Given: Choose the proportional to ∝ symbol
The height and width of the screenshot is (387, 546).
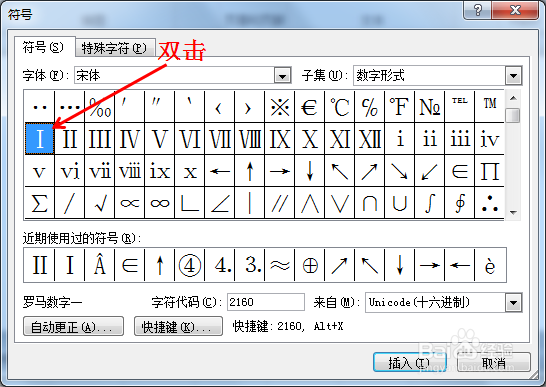Looking at the screenshot, I should [130, 203].
